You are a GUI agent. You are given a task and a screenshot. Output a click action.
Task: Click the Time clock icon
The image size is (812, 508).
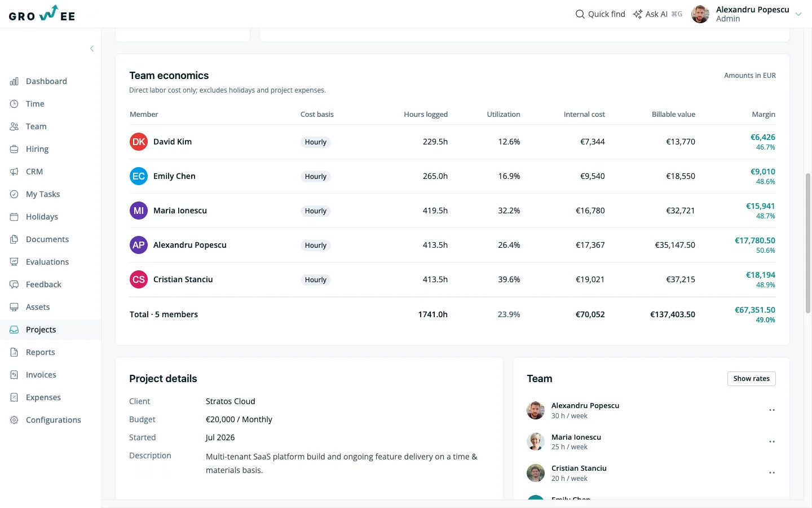[x=14, y=104]
